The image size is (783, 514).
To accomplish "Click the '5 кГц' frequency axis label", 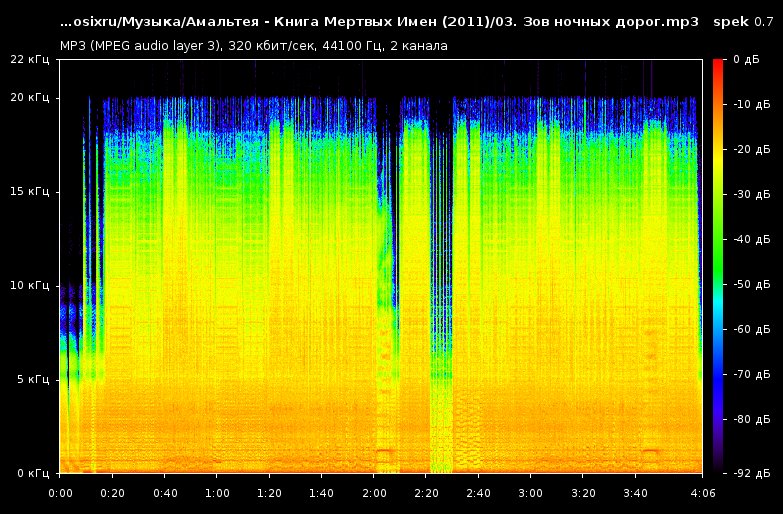I will 33,379.
